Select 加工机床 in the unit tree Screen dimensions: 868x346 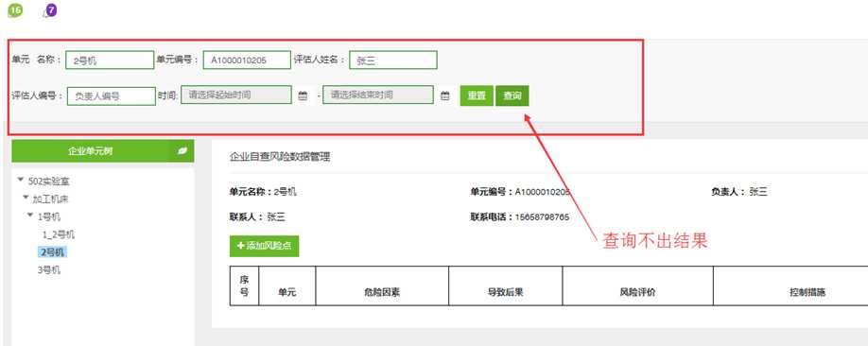[50, 199]
